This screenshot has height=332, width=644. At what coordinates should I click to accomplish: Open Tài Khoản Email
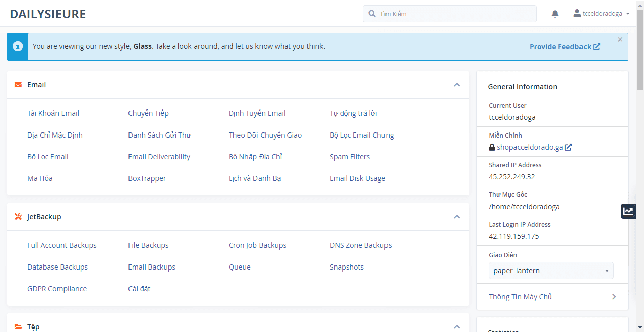coord(53,113)
